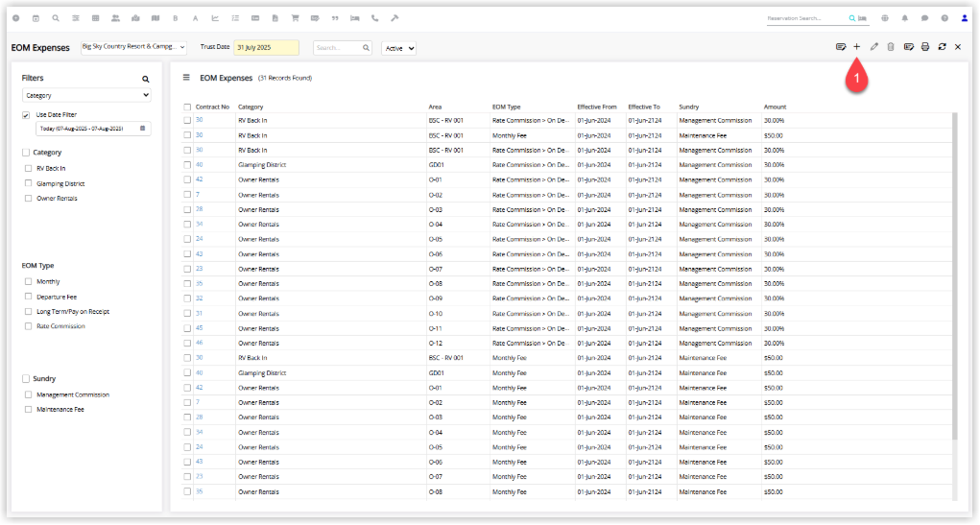Open the hammer tool icon
Viewport: 980px width, 525px height.
[x=395, y=18]
